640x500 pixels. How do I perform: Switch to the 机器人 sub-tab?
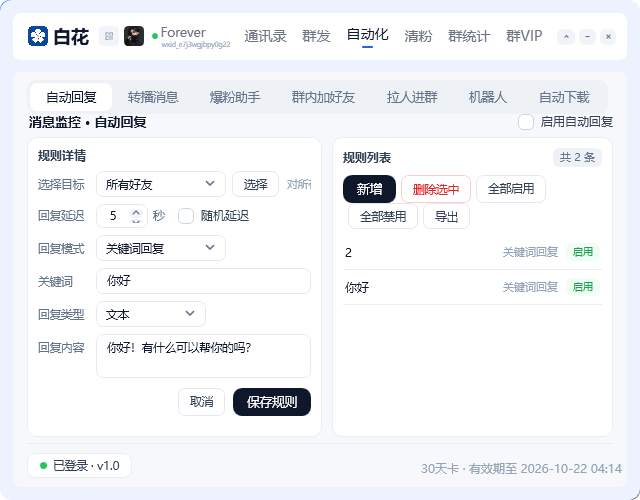488,97
